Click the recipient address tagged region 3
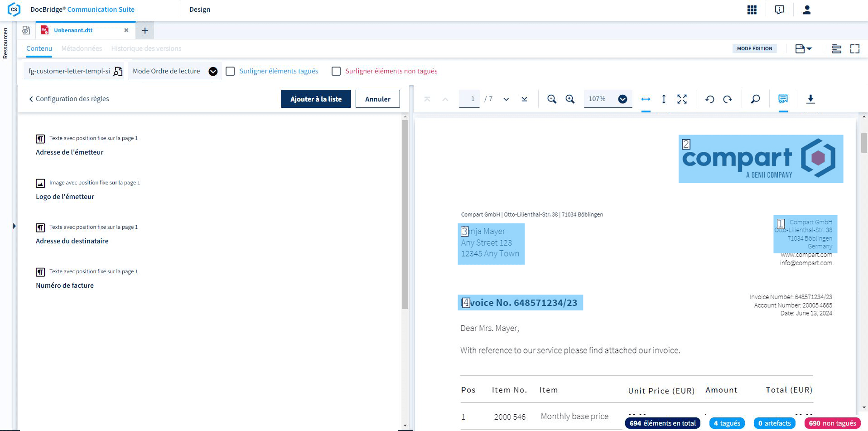This screenshot has width=868, height=431. pyautogui.click(x=491, y=244)
